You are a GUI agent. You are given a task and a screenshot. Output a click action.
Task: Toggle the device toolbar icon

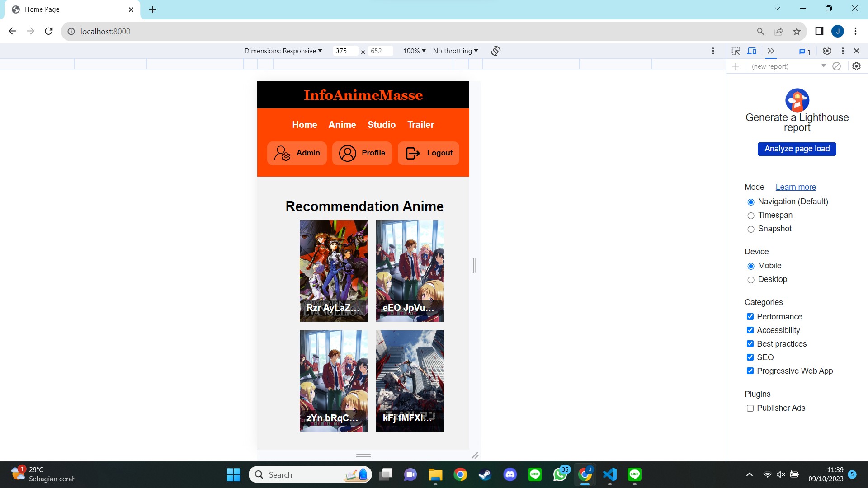pyautogui.click(x=752, y=51)
